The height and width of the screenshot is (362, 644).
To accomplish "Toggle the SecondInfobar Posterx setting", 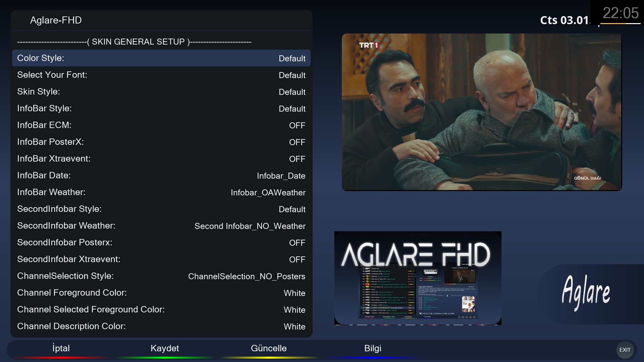I will coord(161,242).
